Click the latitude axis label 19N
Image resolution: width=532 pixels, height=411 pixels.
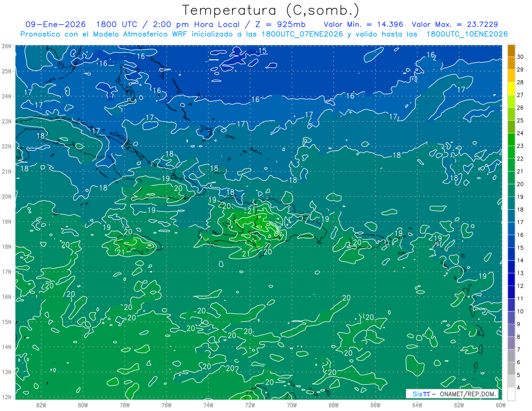point(7,221)
